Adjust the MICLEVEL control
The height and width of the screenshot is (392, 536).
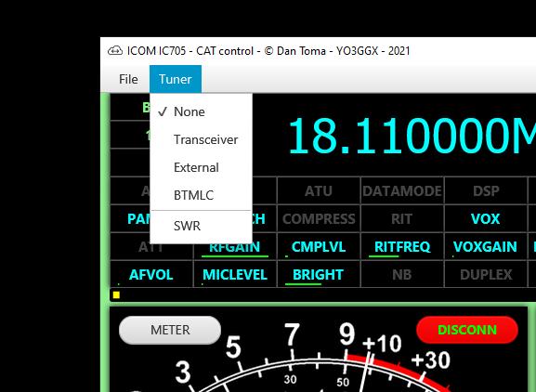[x=235, y=274]
